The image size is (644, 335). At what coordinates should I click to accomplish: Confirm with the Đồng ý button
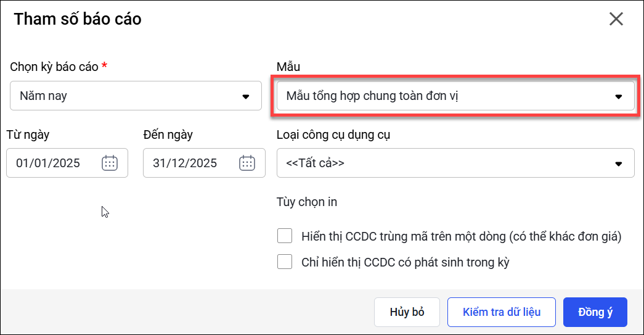tap(595, 312)
